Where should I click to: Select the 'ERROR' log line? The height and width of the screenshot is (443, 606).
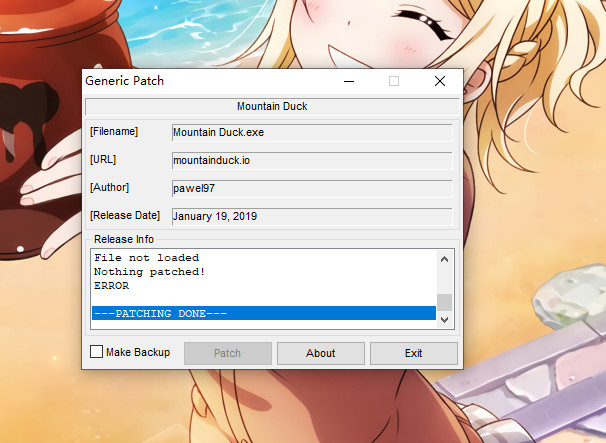(x=111, y=285)
